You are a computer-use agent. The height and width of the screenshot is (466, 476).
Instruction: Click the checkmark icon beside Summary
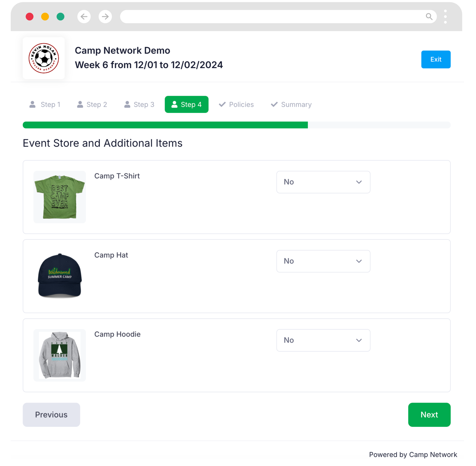pos(274,104)
